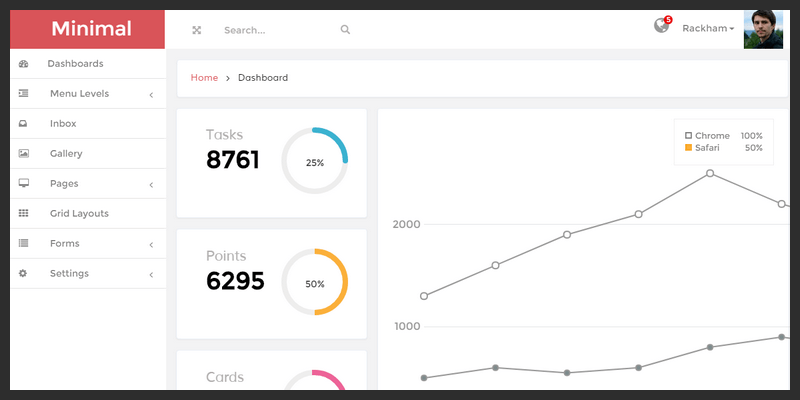Click the Tasks card heading

pyautogui.click(x=224, y=135)
